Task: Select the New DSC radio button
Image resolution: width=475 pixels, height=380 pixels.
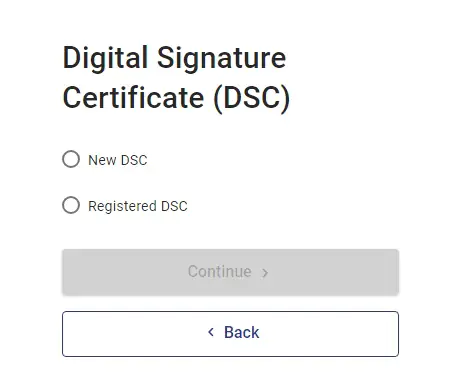Action: tap(71, 159)
